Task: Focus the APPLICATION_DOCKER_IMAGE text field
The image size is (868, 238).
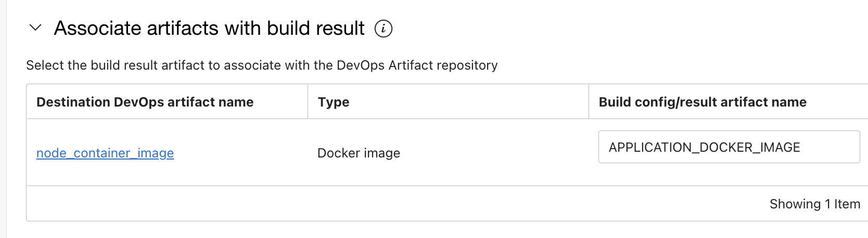Action: pos(729,147)
